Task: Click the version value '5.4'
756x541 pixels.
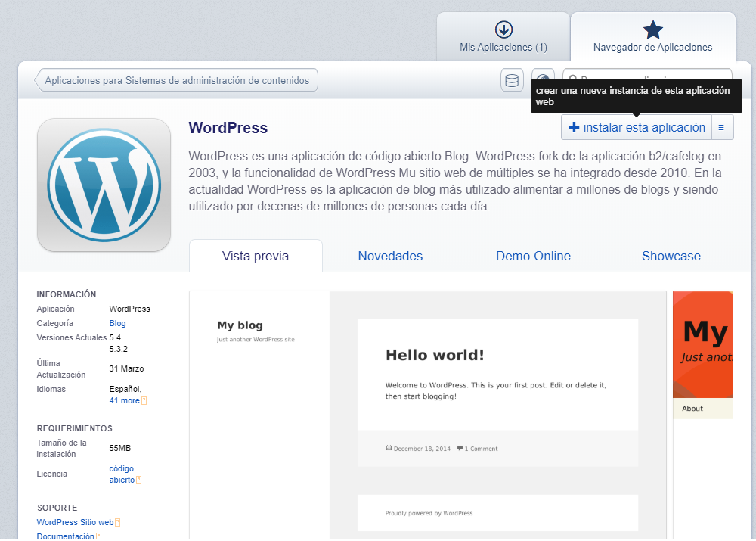Action: pyautogui.click(x=115, y=337)
